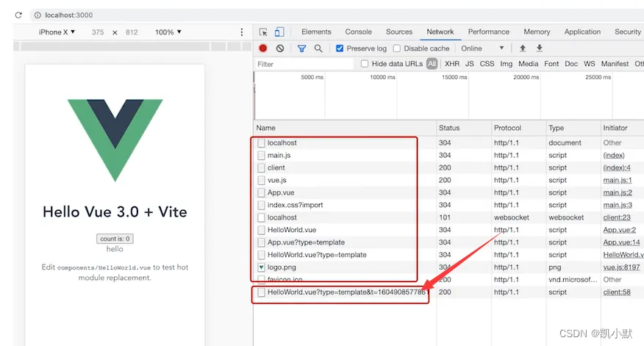
Task: Click the 'count is: 0' button
Action: pos(115,239)
